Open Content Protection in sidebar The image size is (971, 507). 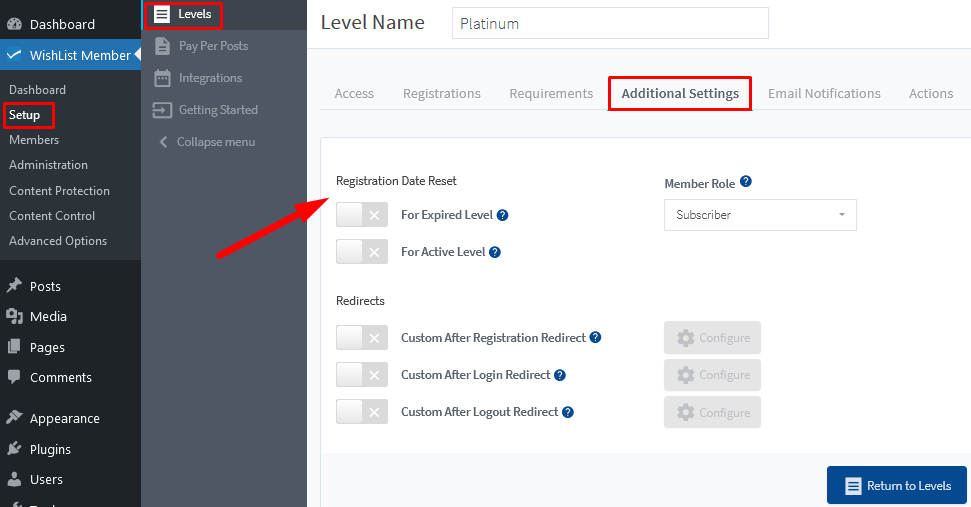59,191
